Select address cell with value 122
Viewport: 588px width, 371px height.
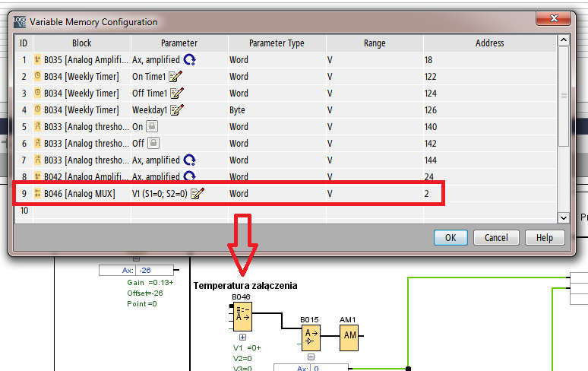coord(490,77)
